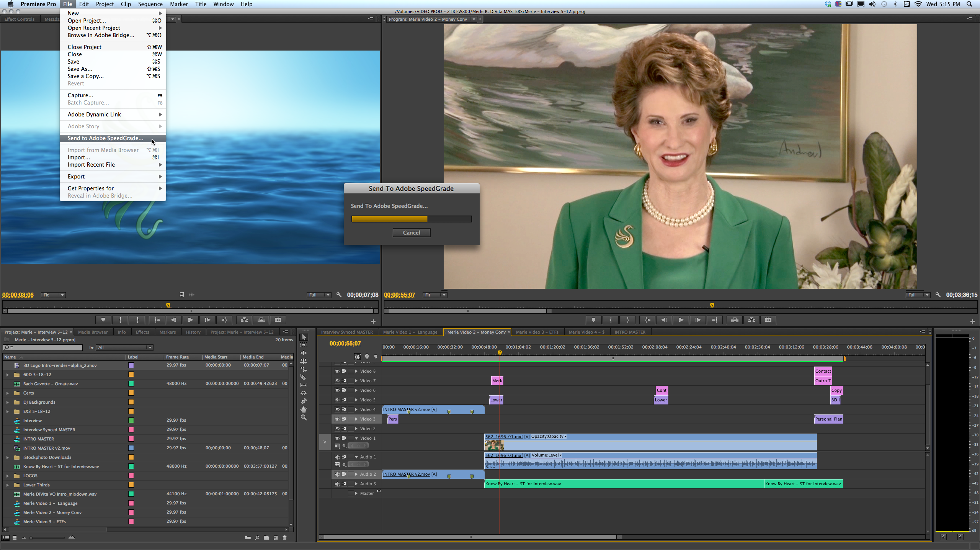This screenshot has width=980, height=550.
Task: Click Label swatch of Bach Gavotte row
Action: pyautogui.click(x=131, y=384)
